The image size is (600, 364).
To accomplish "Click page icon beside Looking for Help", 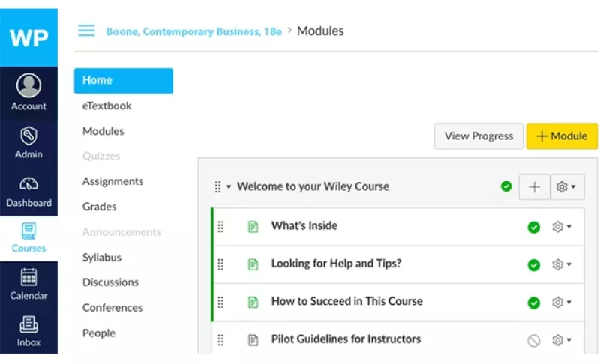I will [x=253, y=264].
